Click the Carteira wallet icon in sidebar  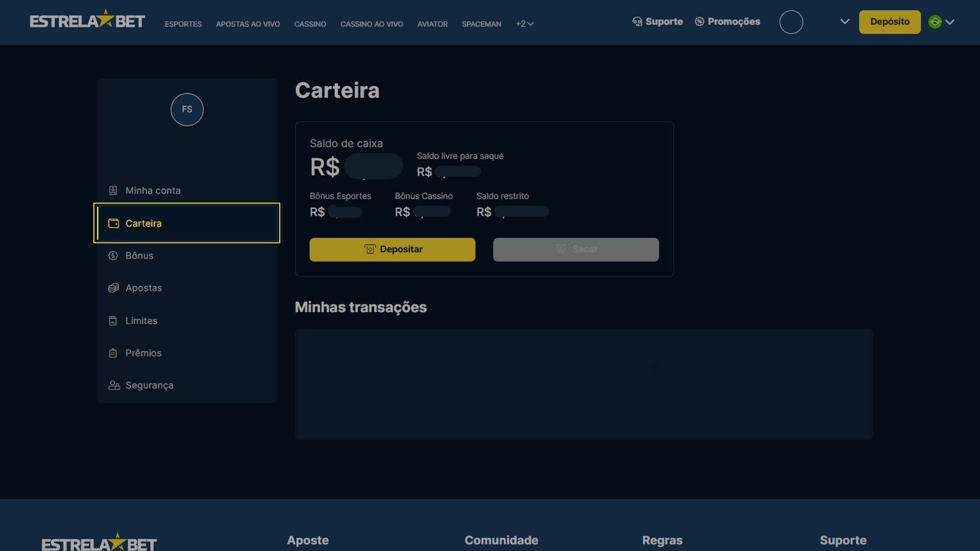(x=113, y=223)
